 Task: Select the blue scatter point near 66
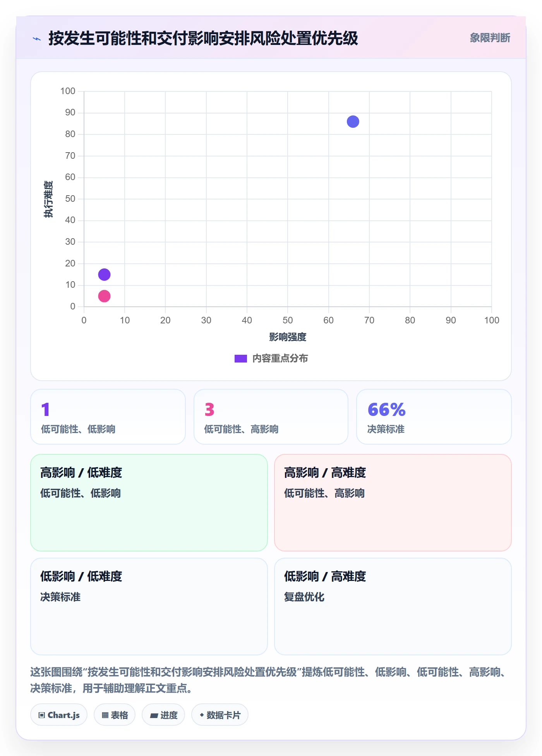click(353, 122)
